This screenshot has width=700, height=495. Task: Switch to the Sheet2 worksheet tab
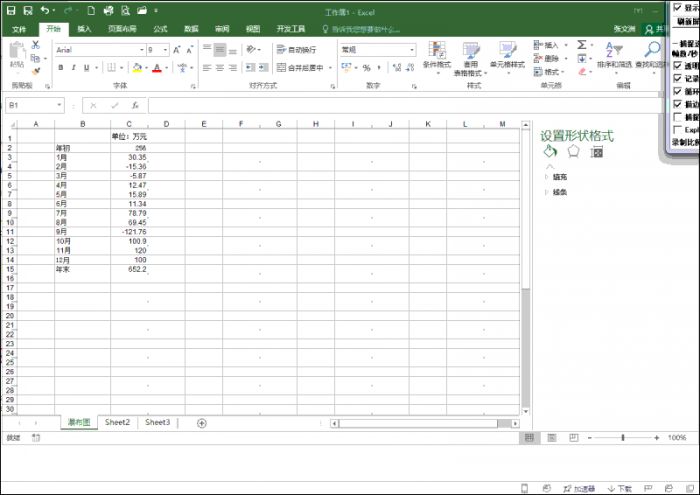click(x=117, y=422)
